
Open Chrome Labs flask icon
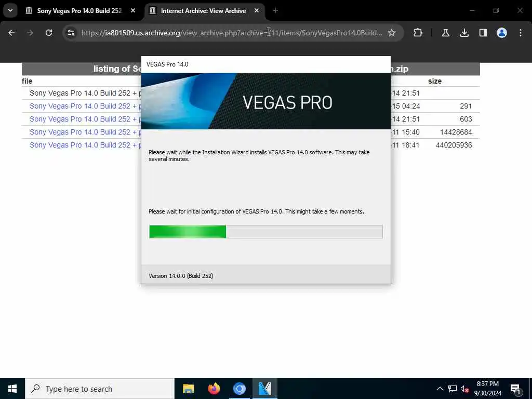click(x=445, y=33)
